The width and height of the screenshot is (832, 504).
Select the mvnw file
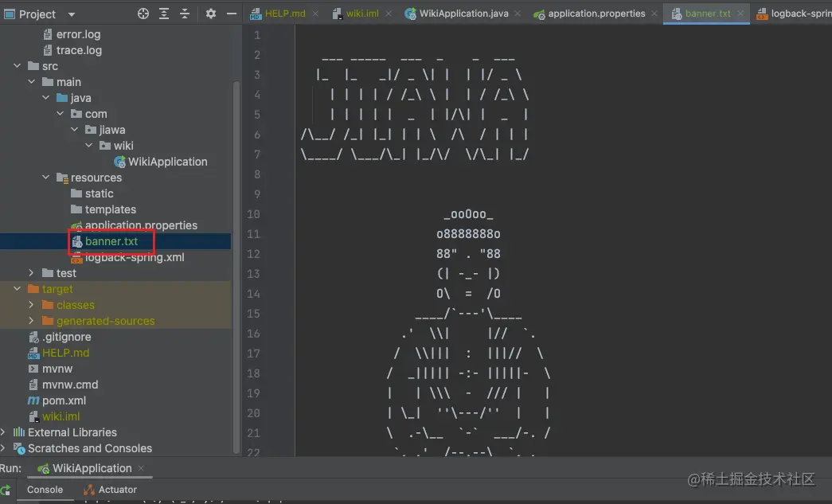click(x=57, y=369)
